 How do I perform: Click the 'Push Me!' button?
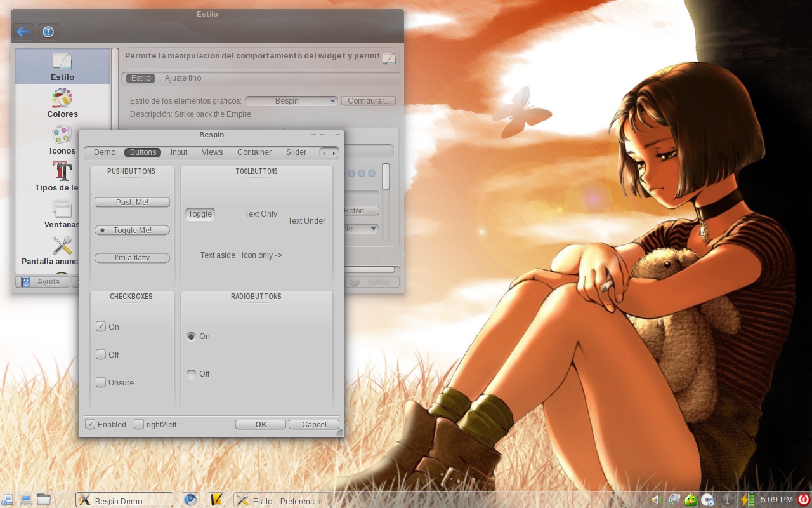point(132,202)
